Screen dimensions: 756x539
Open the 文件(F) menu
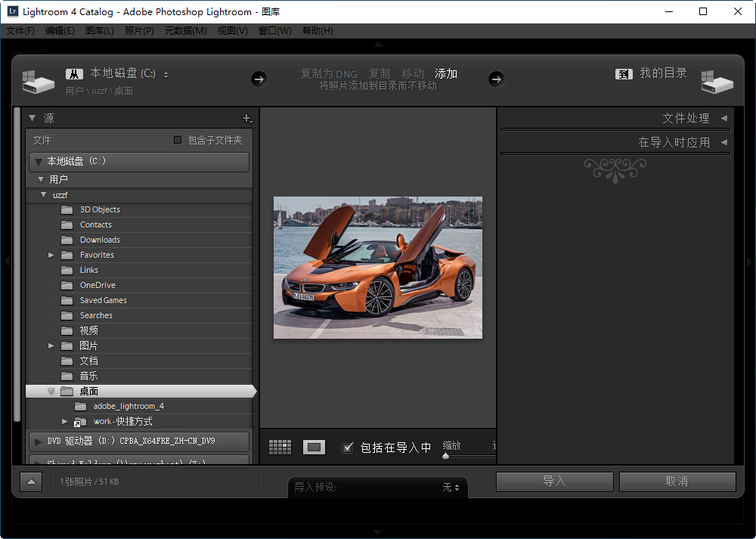point(20,31)
